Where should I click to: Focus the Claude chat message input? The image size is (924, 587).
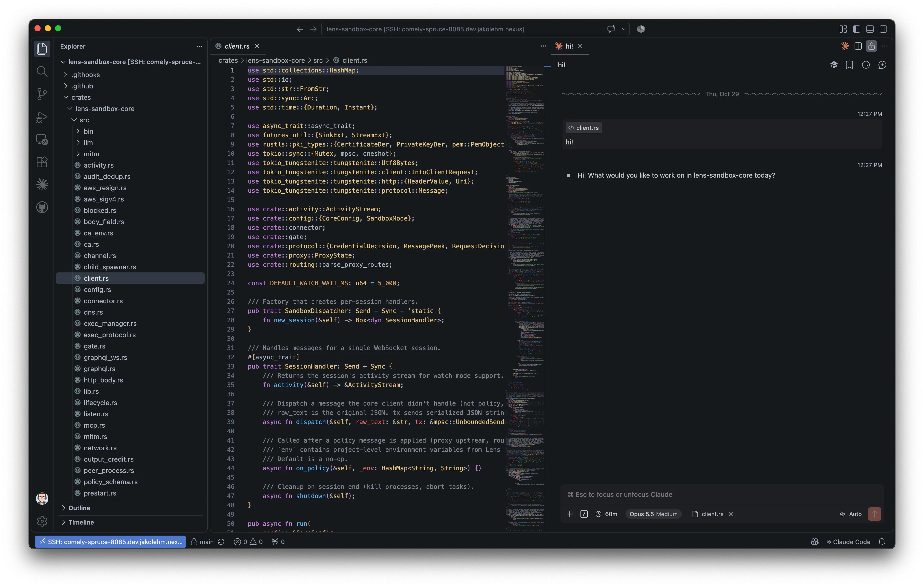coord(721,494)
